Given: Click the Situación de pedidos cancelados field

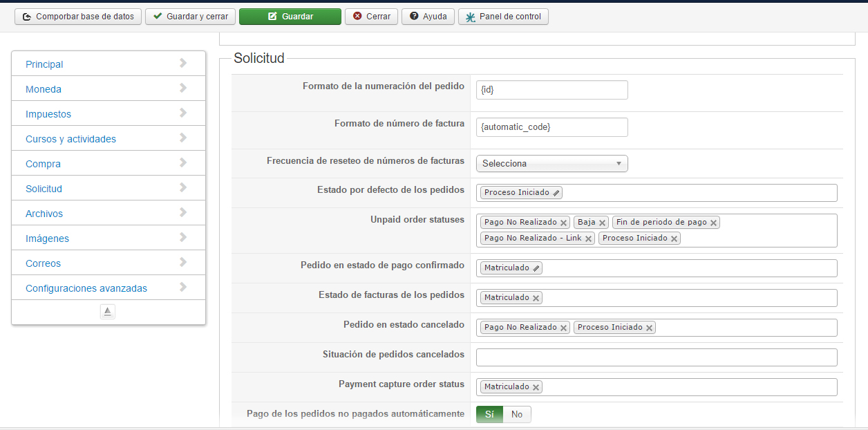Looking at the screenshot, I should [657, 357].
